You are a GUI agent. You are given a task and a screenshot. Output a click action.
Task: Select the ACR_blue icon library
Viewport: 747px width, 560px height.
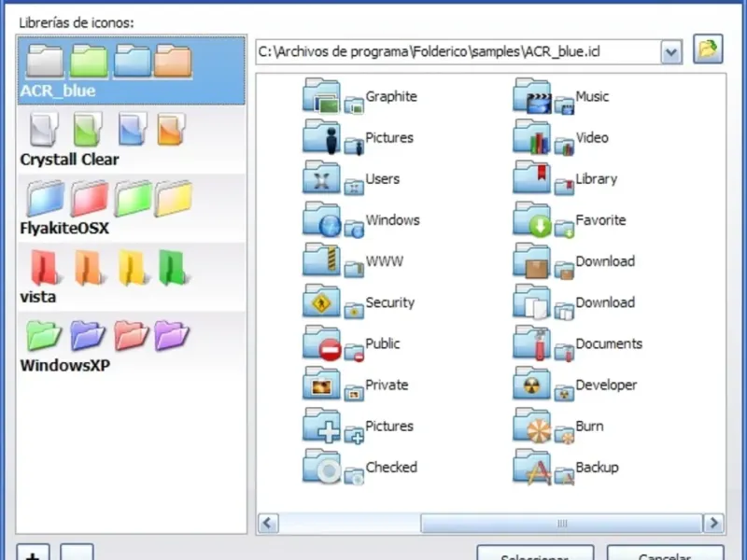[x=132, y=71]
